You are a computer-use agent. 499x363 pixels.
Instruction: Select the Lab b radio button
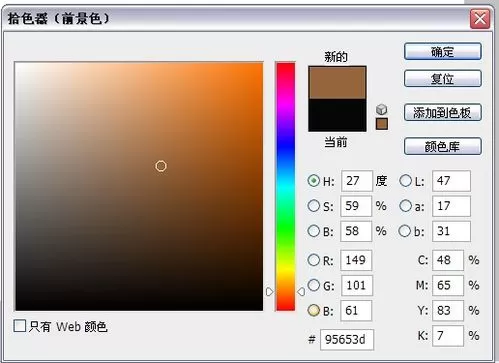405,231
